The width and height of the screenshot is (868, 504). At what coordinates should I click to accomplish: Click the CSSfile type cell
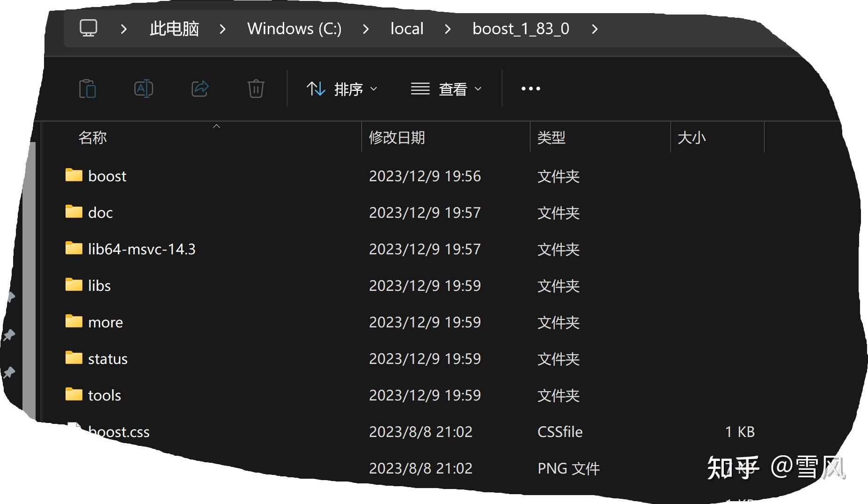point(560,432)
